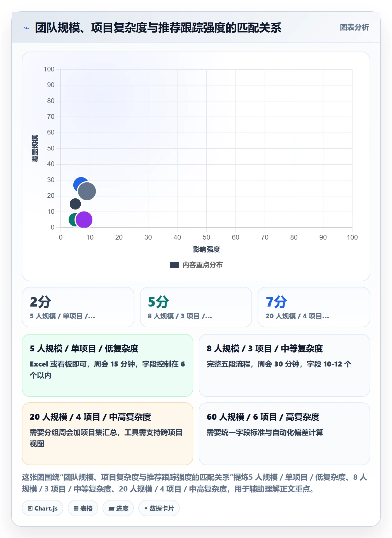Click the x-axis tick label 50
The width and height of the screenshot is (392, 538).
[206, 237]
